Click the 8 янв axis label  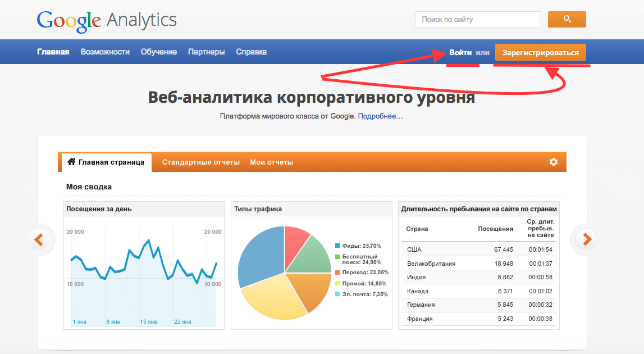(x=113, y=322)
